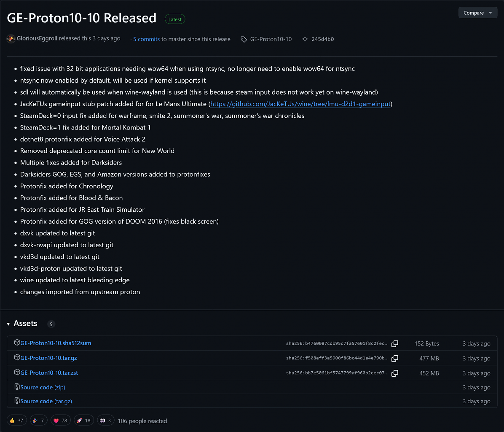The width and height of the screenshot is (504, 432).
Task: Click commit icon beside 245d4b0
Action: 305,39
